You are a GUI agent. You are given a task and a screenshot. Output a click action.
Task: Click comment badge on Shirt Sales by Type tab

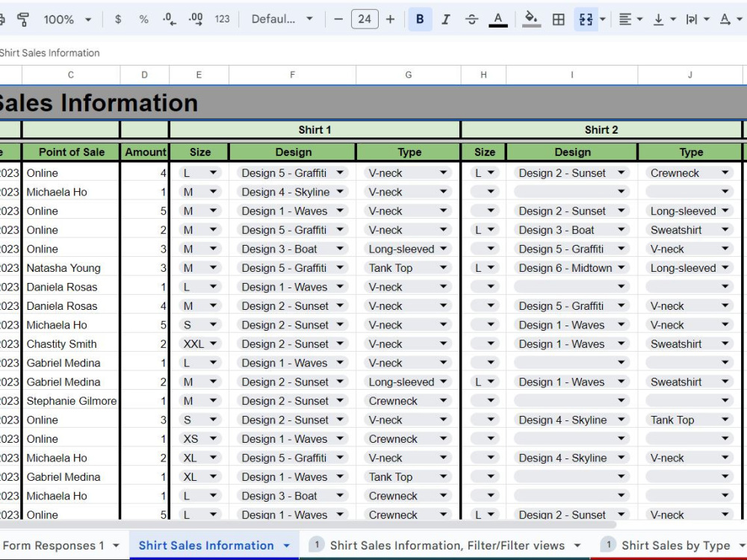(608, 544)
